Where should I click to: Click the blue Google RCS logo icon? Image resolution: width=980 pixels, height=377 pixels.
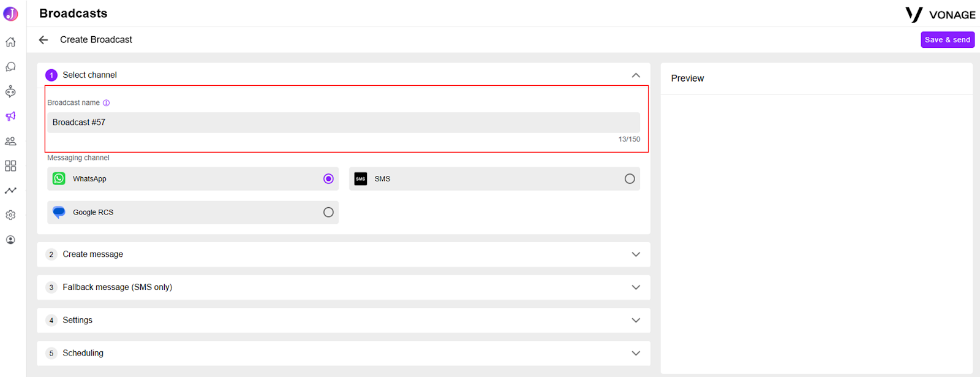coord(59,212)
